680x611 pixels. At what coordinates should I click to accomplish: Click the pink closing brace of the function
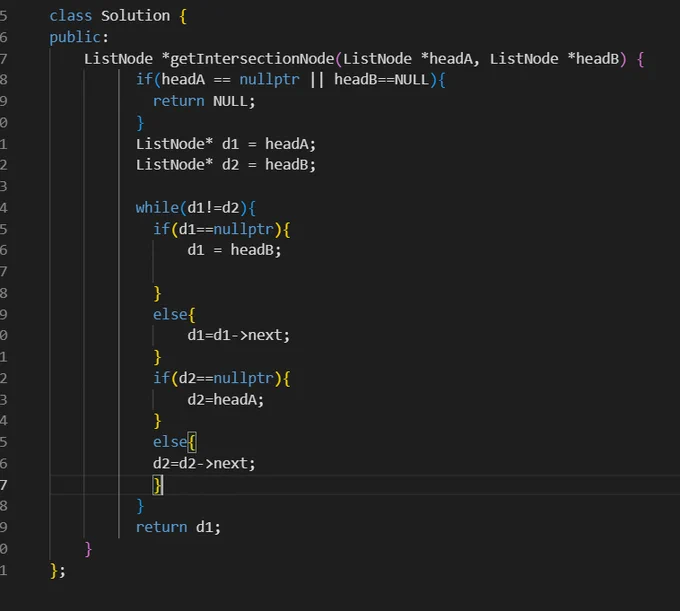[88, 549]
